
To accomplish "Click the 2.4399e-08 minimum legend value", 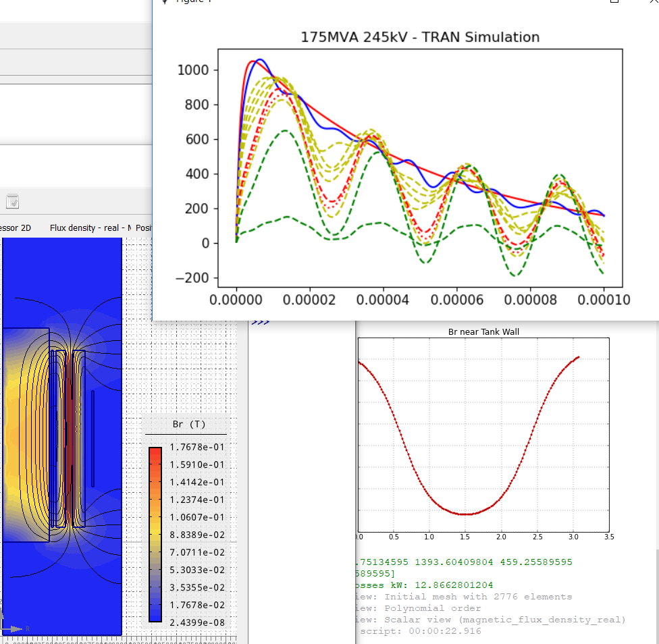I will click(196, 622).
